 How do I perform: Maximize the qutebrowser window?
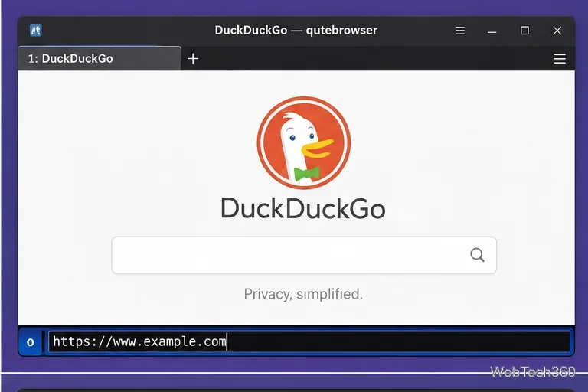point(524,31)
